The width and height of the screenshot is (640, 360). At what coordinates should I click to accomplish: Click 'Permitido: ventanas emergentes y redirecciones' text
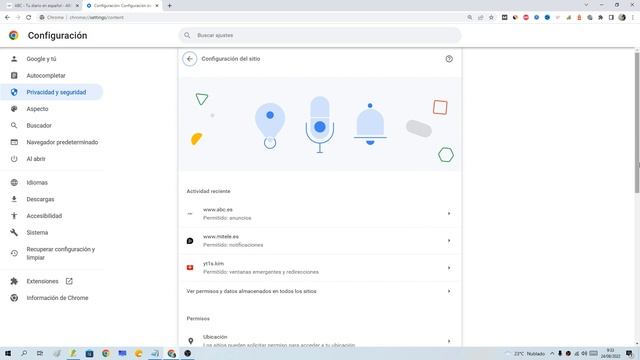[261, 272]
